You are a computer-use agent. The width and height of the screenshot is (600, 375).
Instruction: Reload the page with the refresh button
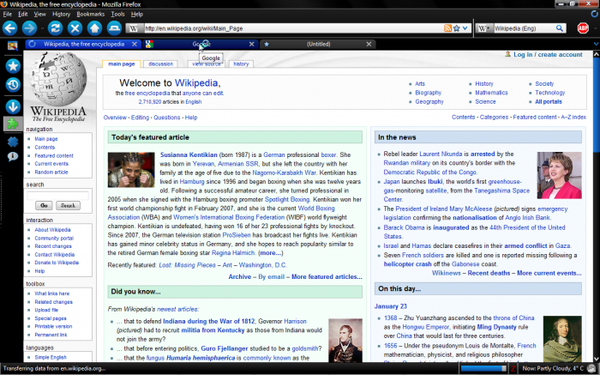(55, 28)
